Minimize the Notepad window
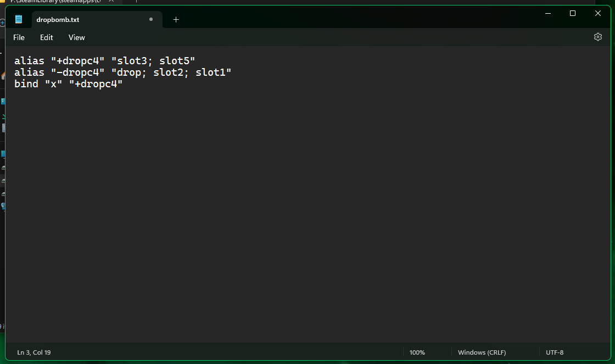 point(547,13)
